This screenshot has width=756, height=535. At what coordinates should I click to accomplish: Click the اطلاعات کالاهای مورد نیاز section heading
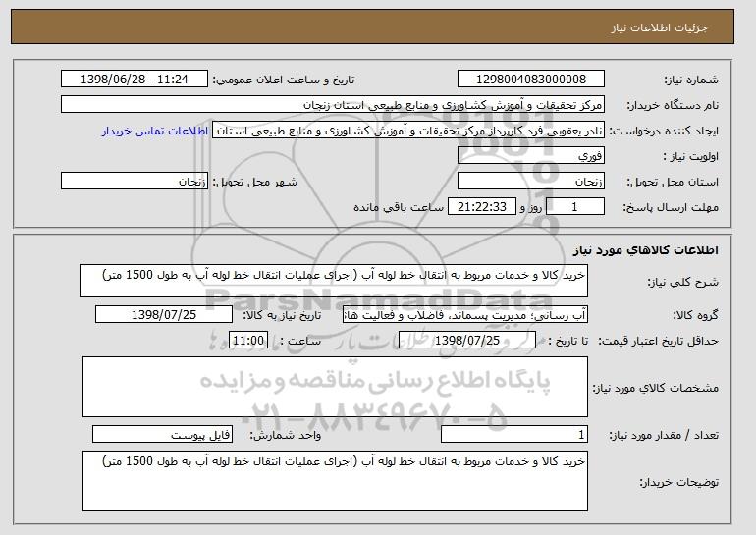(x=646, y=250)
